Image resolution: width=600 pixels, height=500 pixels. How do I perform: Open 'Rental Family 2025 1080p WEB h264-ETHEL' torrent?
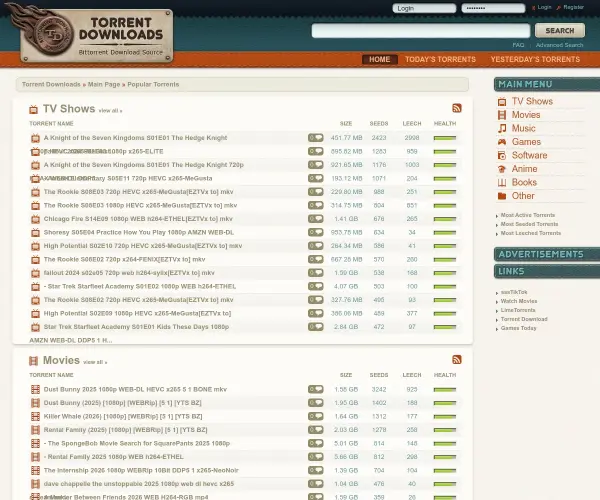(x=114, y=457)
